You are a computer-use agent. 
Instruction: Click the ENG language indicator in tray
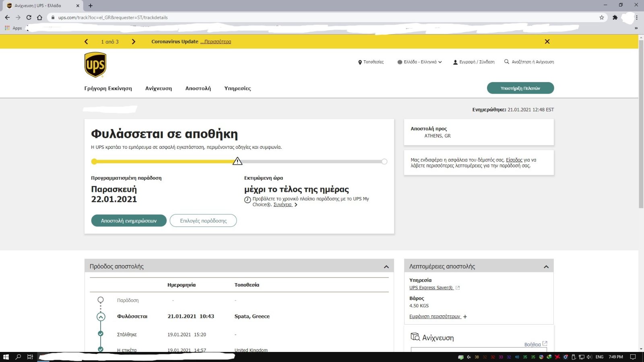(x=599, y=357)
